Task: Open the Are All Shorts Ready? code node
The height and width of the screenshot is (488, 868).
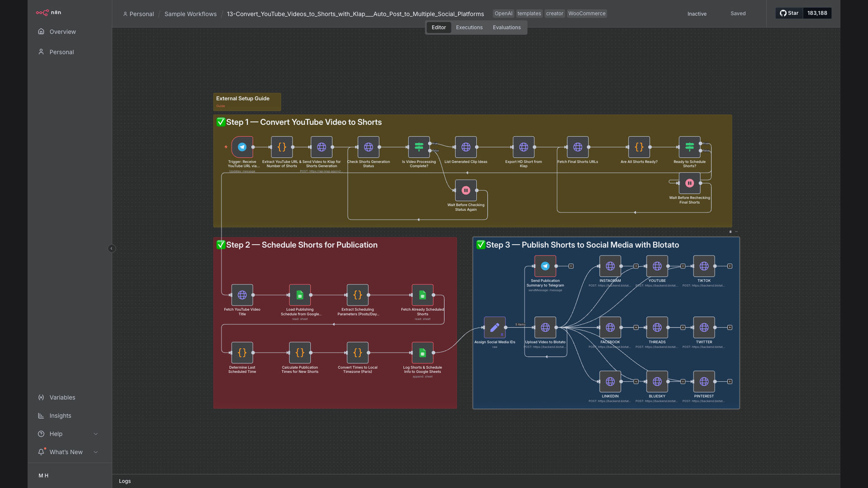Action: click(639, 147)
